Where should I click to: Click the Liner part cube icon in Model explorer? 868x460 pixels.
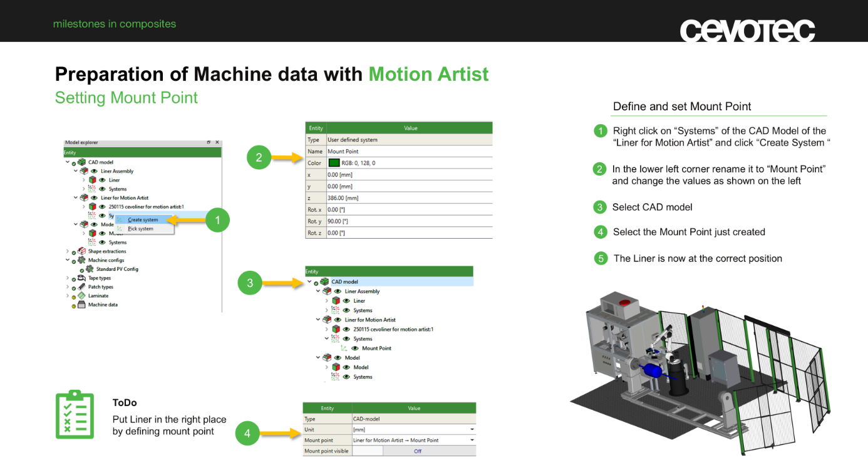tap(92, 180)
